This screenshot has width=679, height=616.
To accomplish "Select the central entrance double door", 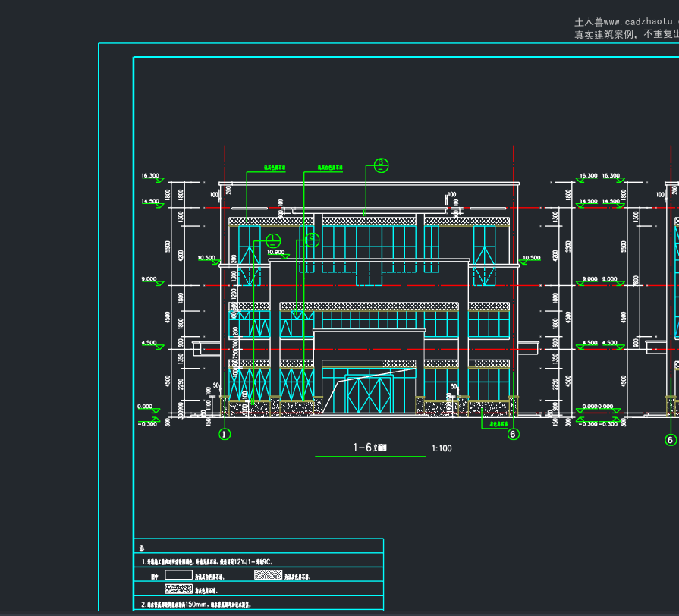I will point(369,394).
